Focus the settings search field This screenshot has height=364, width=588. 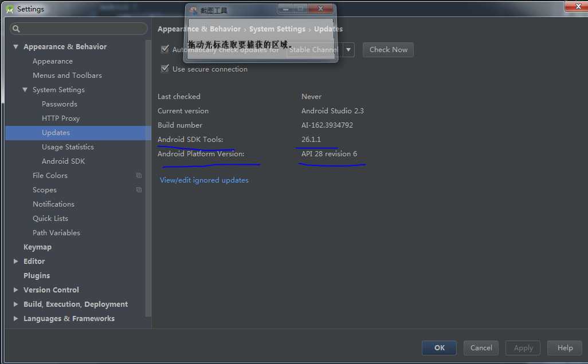[x=79, y=29]
